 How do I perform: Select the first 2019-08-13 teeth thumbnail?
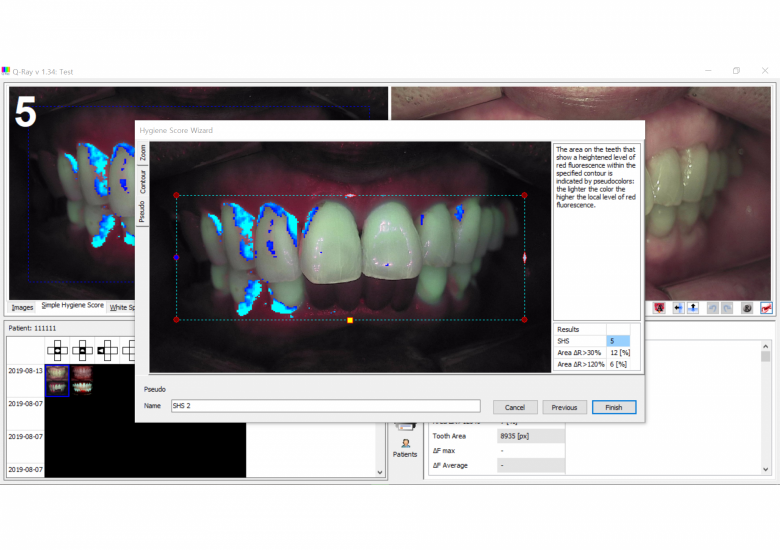(57, 377)
